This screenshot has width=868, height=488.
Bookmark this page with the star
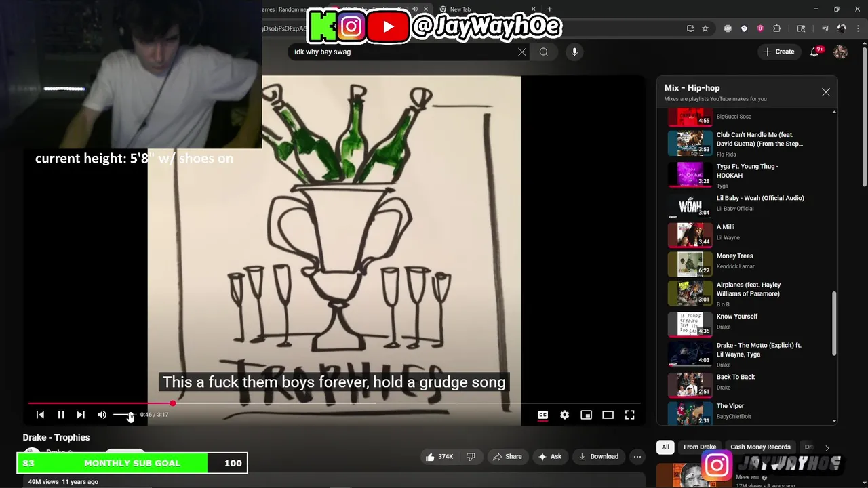coord(705,28)
